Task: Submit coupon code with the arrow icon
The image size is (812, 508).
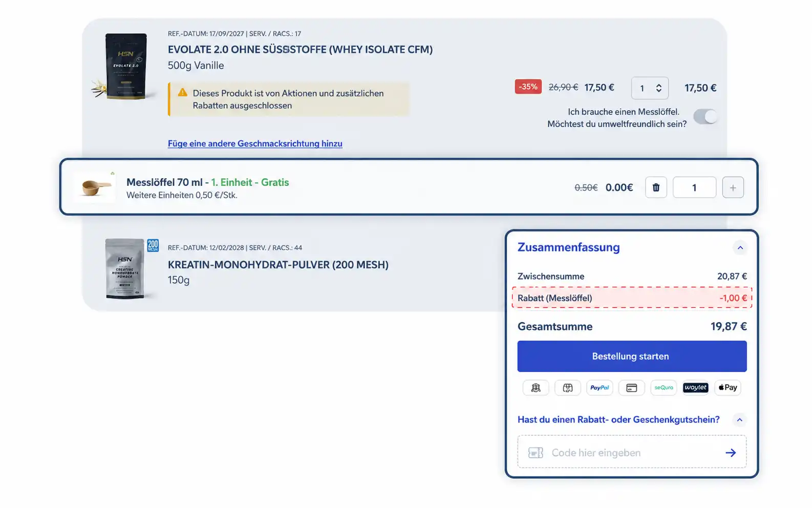Action: click(x=731, y=453)
